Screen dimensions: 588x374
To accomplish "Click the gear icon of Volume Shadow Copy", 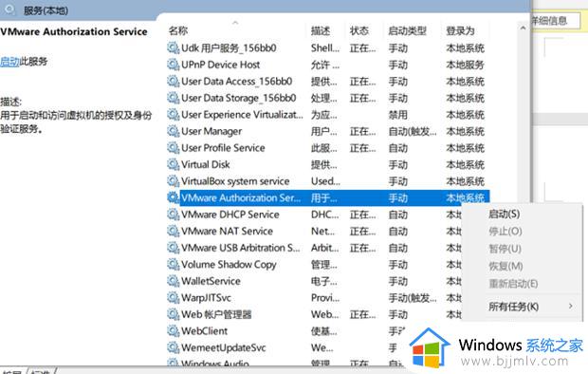I will click(x=173, y=264).
